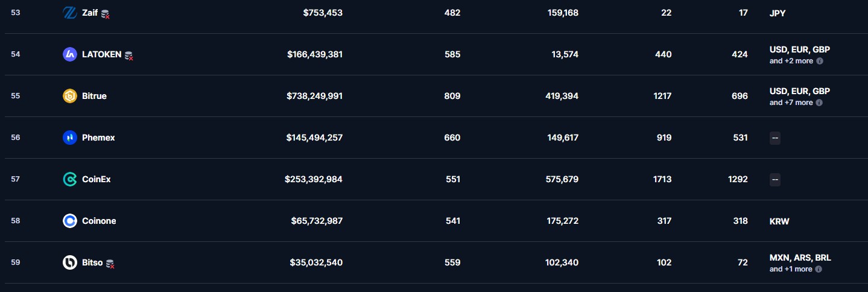Click the Bitrue exchange logo

pos(70,96)
